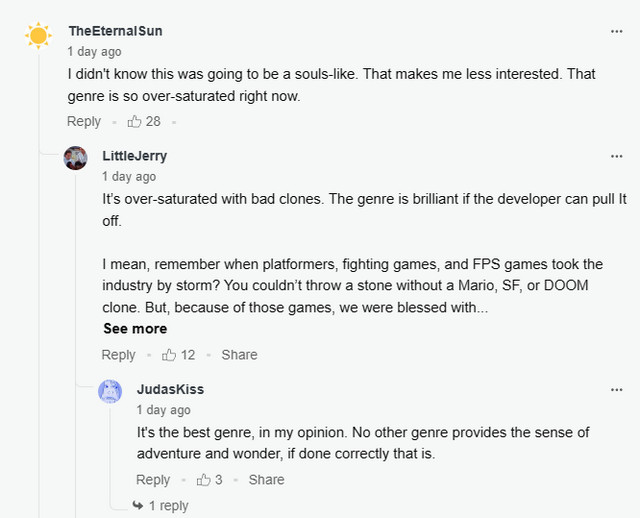This screenshot has height=518, width=640.
Task: Reply to JudasKiss's comment
Action: 153,480
